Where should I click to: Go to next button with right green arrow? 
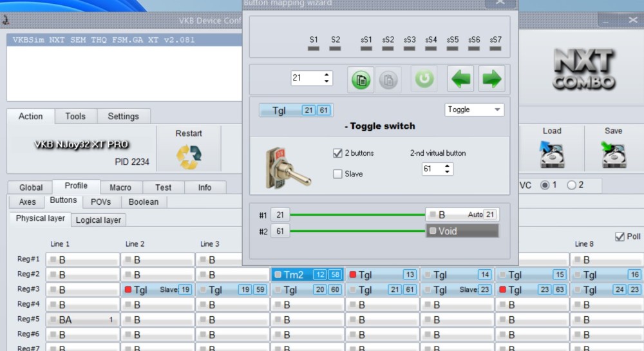click(x=491, y=79)
